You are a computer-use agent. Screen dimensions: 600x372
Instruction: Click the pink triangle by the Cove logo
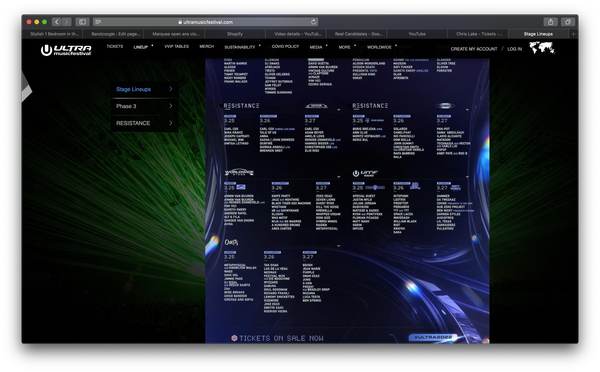pyautogui.click(x=467, y=110)
